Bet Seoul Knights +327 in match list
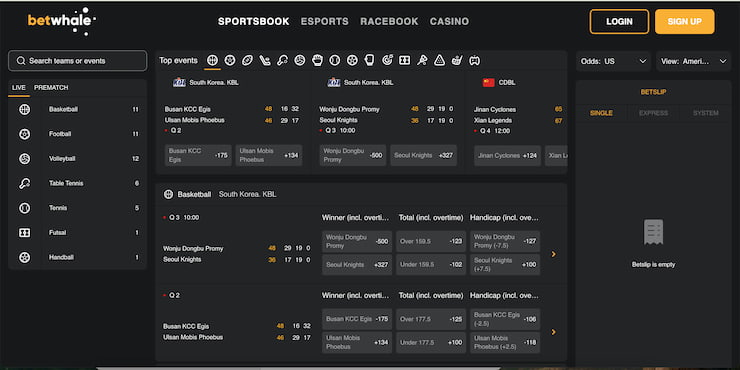The width and height of the screenshot is (740, 370). (357, 265)
